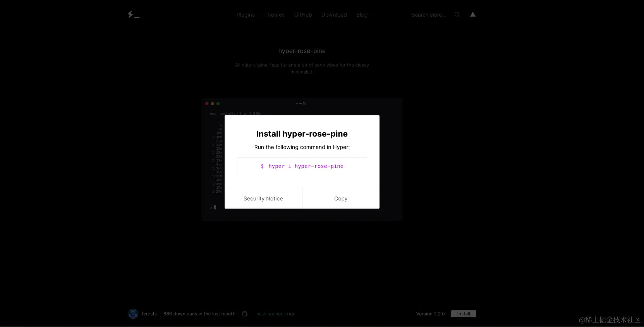
Task: Open the Plugins nav item
Action: pyautogui.click(x=246, y=15)
